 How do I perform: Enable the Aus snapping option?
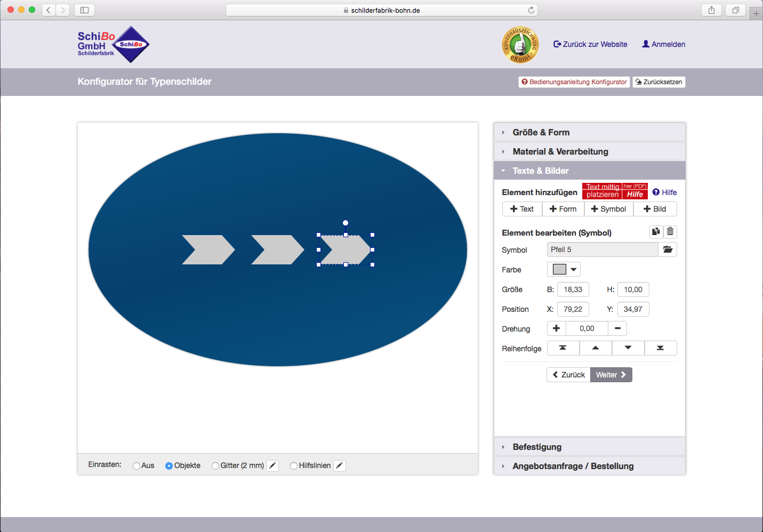136,465
